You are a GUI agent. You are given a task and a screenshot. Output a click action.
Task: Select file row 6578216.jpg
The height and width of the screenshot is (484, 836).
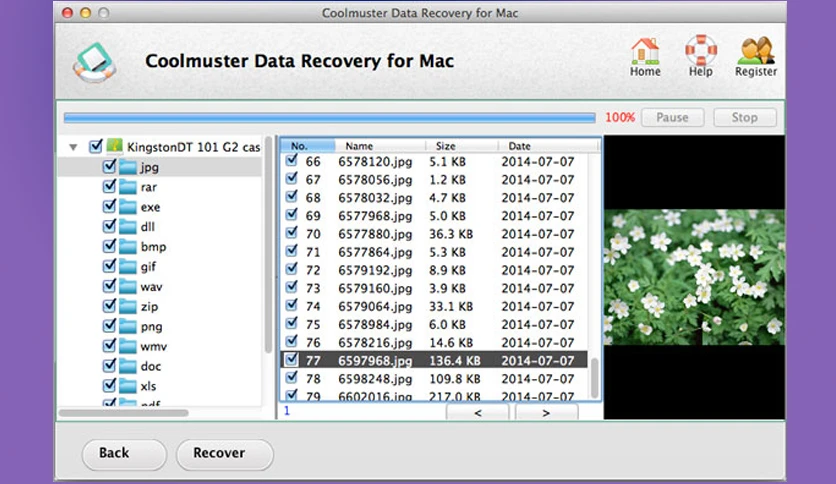434,343
